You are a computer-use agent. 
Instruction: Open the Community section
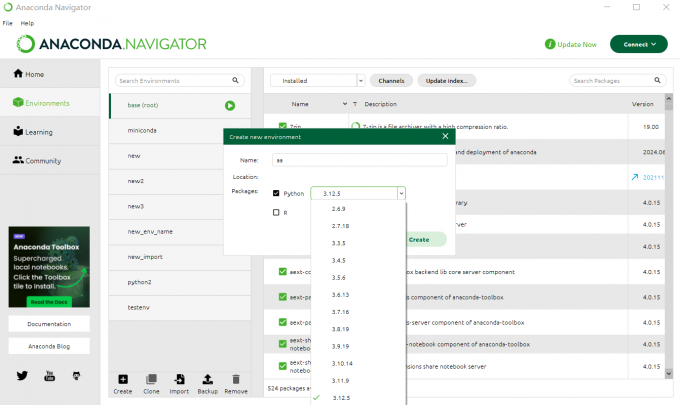37,160
